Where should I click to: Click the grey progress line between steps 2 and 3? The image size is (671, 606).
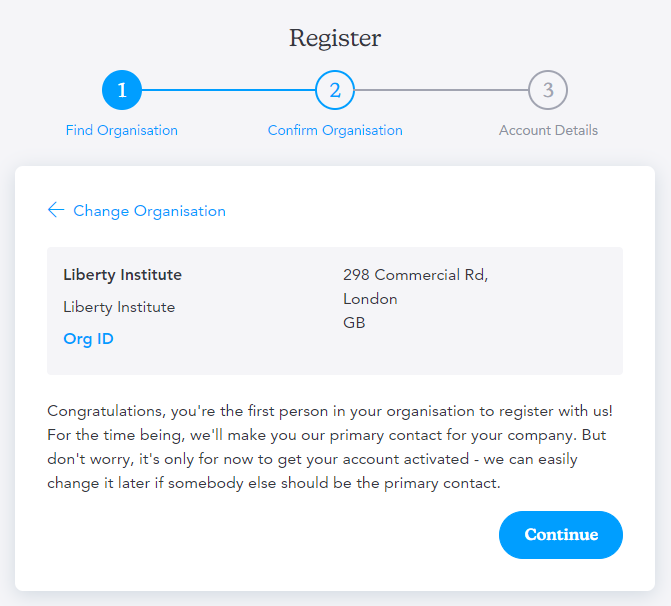point(442,90)
